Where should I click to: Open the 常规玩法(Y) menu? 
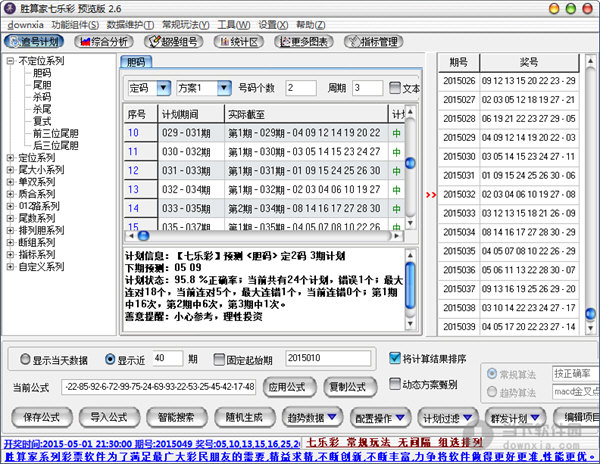point(186,25)
